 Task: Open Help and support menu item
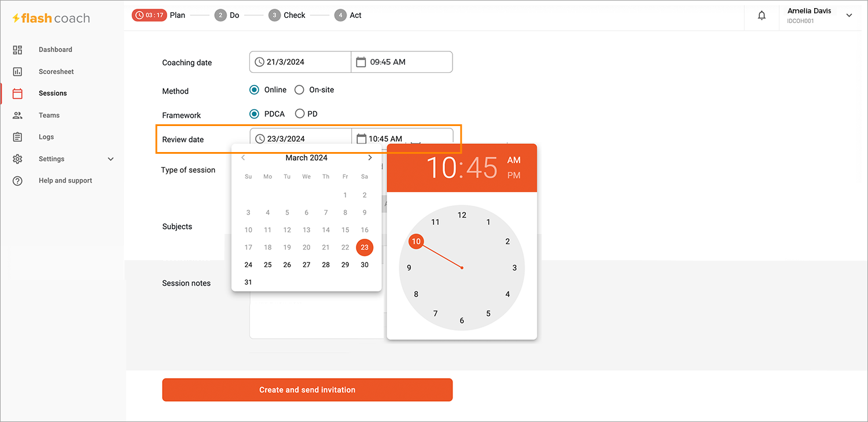click(65, 180)
